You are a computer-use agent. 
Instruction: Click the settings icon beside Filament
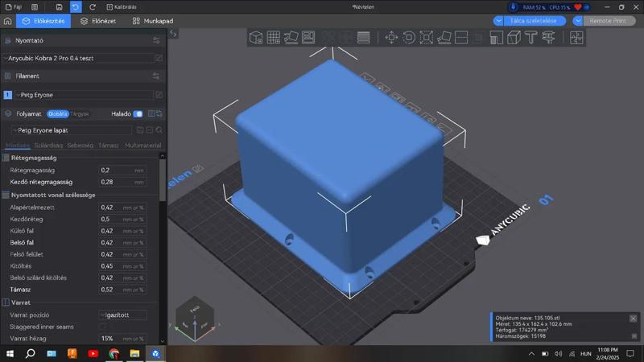(x=156, y=76)
